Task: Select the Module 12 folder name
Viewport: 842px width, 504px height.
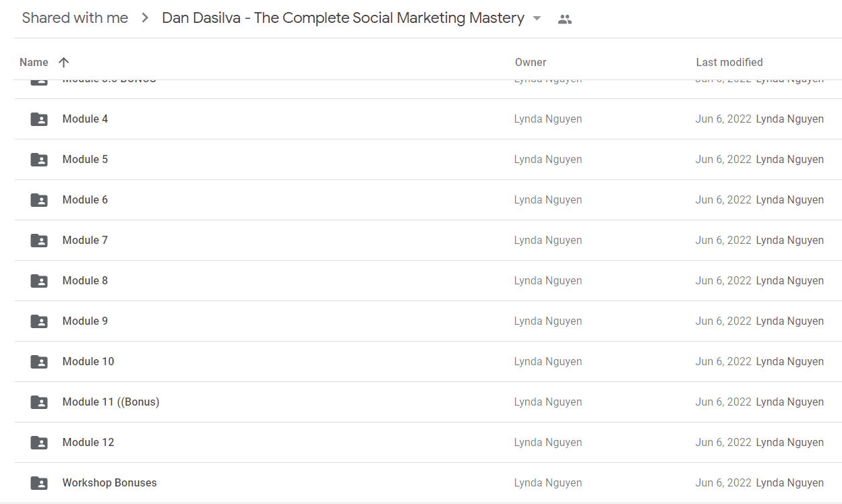Action: point(88,442)
